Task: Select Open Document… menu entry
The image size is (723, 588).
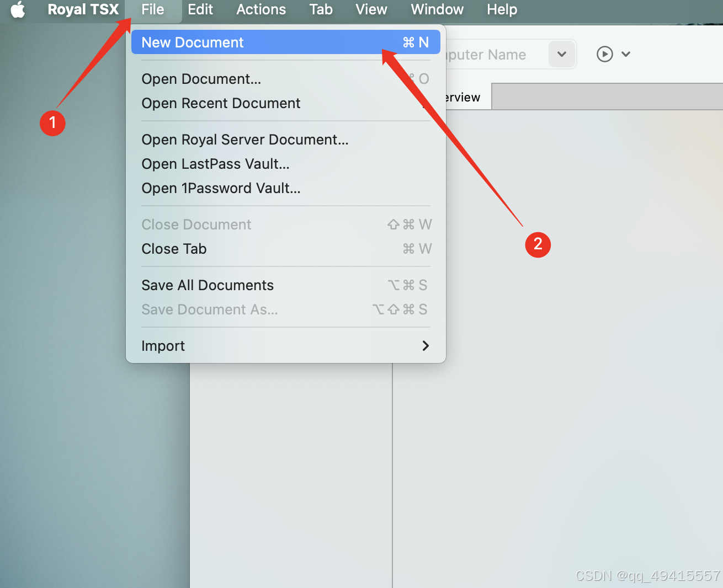Action: click(x=286, y=79)
